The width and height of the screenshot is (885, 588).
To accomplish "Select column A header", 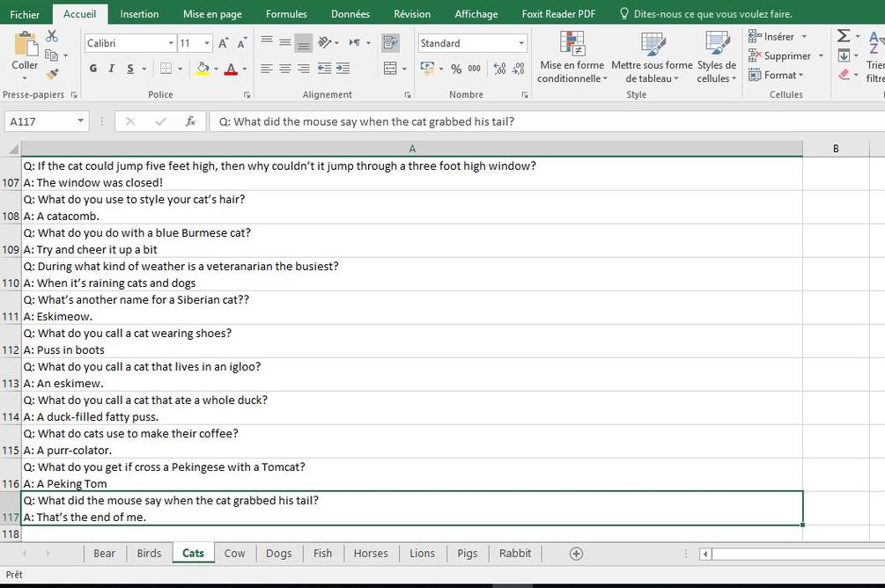I will click(x=412, y=149).
